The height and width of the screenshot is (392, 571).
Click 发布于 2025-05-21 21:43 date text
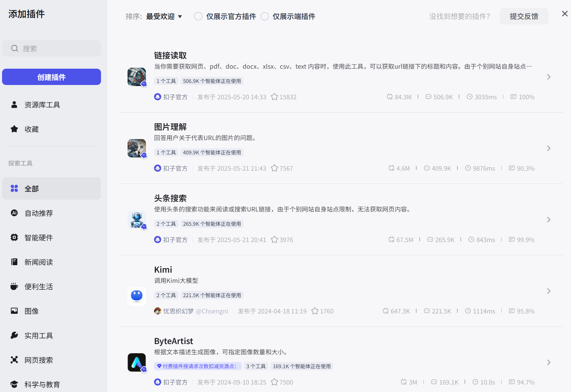tap(232, 168)
